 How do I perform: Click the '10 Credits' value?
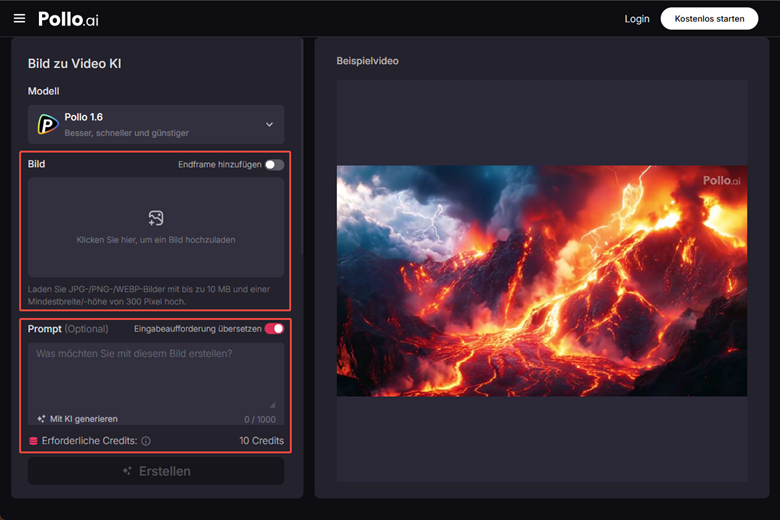coord(261,441)
